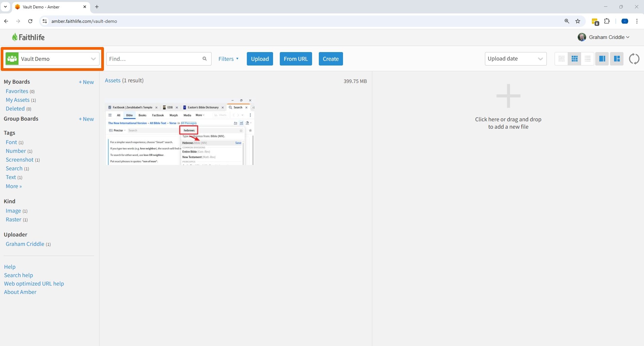
Task: Switch to the list view
Action: pos(588,59)
